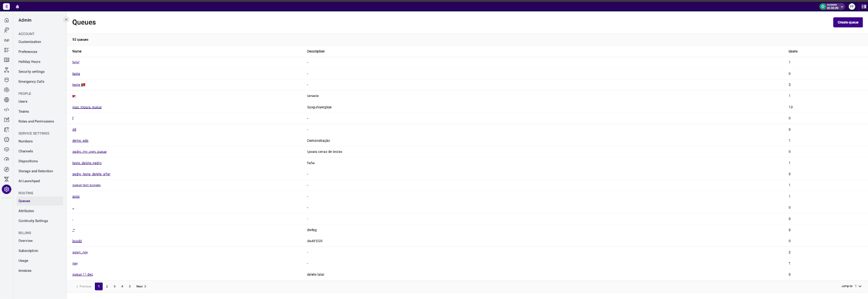The height and width of the screenshot is (299, 868).
Task: Open the hourglass icon in the sidebar
Action: point(7,179)
